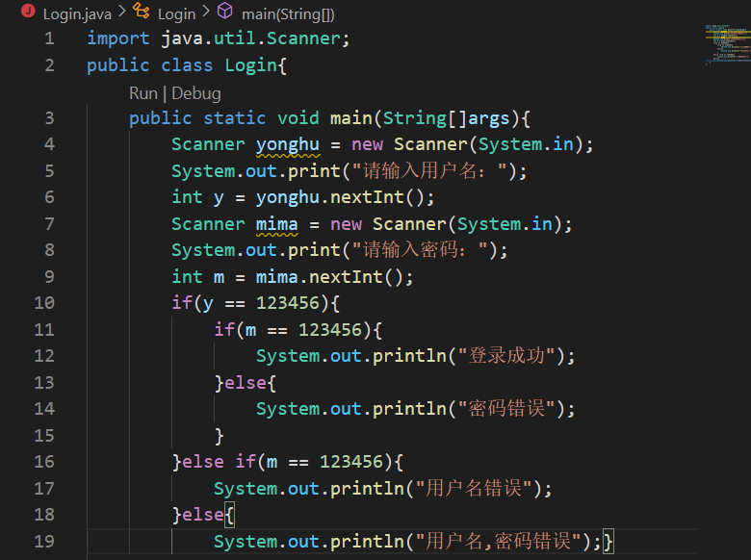This screenshot has width=751, height=560.
Task: Click 123456 on line 11
Action: 330,330
